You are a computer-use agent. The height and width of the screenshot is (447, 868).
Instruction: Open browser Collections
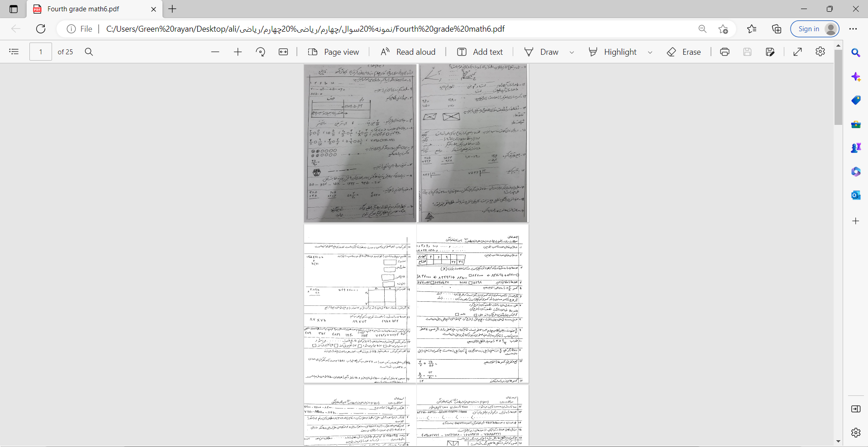pyautogui.click(x=777, y=29)
